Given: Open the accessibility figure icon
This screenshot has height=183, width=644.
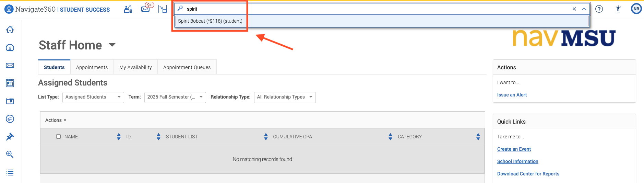Looking at the screenshot, I should tap(618, 9).
